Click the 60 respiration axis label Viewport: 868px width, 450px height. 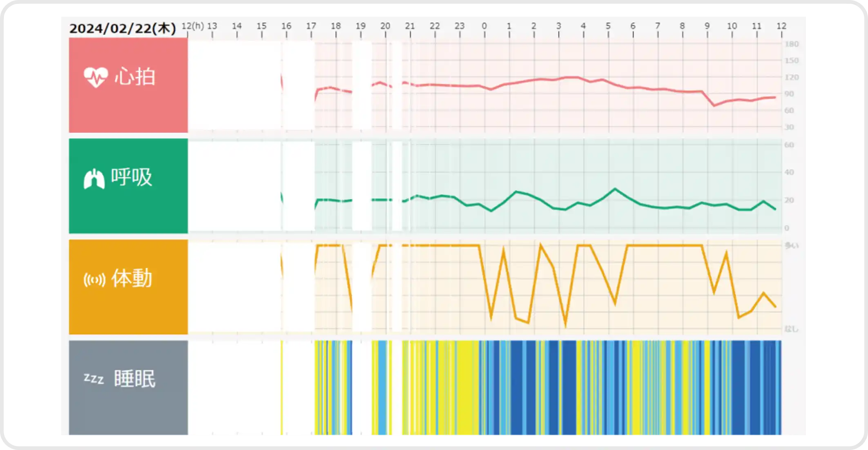[x=789, y=145]
